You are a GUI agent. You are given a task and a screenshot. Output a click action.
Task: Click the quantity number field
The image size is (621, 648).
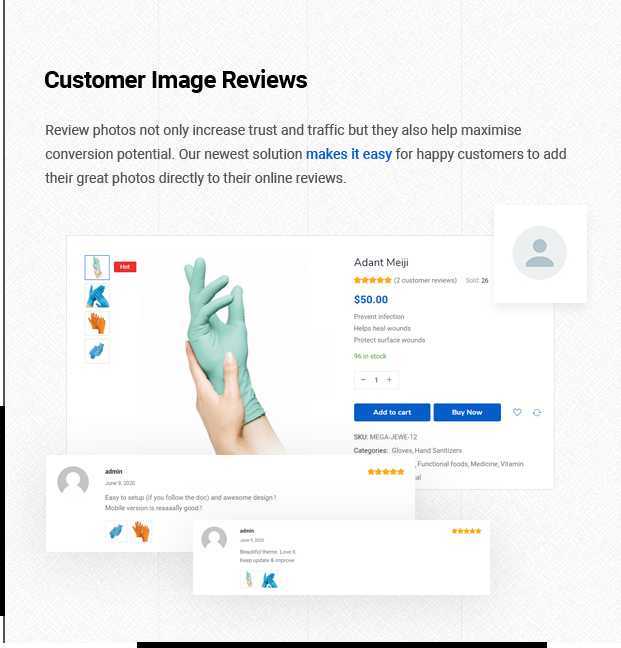click(376, 380)
